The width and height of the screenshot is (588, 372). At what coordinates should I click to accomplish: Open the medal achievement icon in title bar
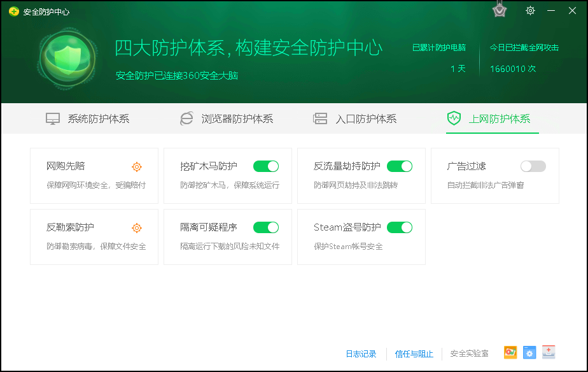coord(500,10)
